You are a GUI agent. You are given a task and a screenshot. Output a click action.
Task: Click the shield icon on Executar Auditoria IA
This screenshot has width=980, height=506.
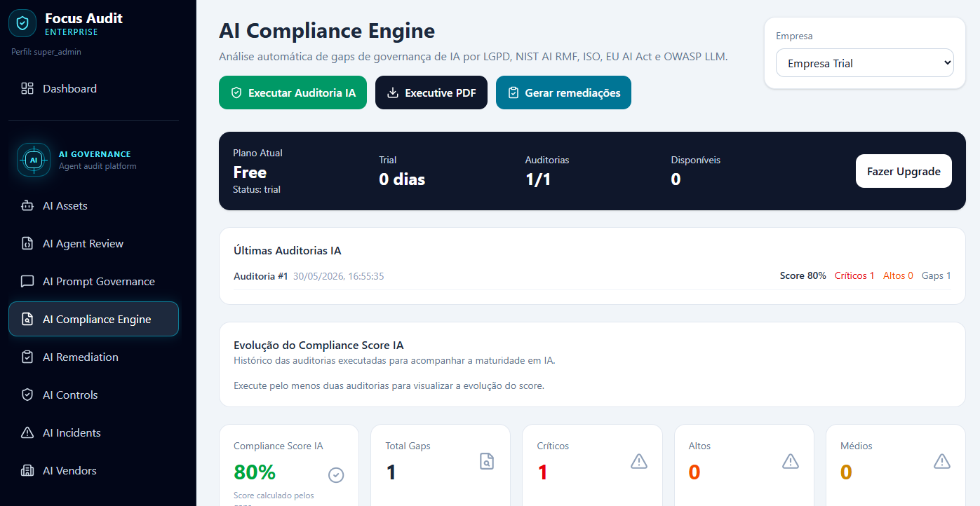point(236,93)
